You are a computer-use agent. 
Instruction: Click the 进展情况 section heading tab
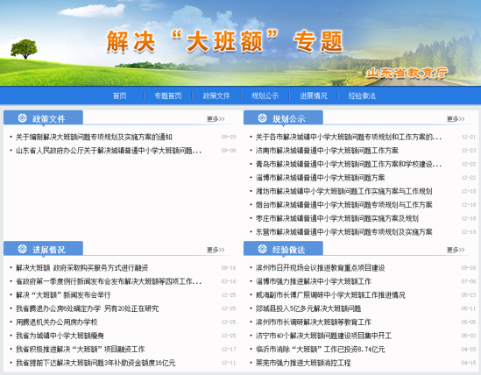click(x=43, y=249)
